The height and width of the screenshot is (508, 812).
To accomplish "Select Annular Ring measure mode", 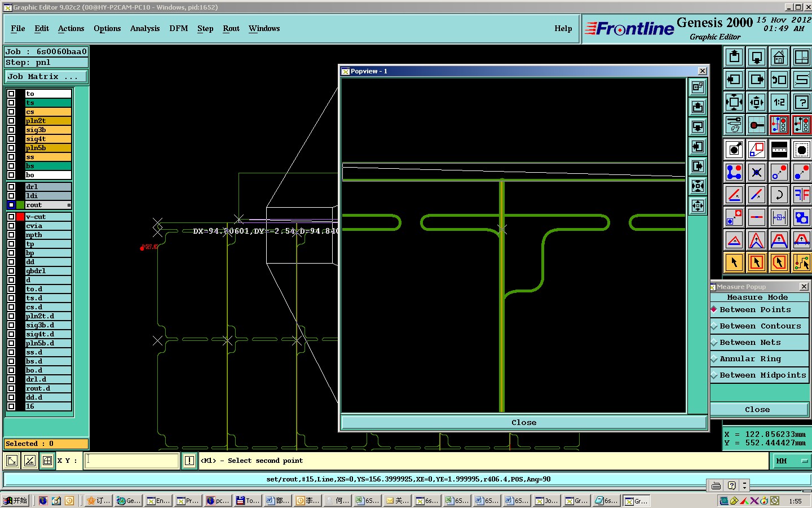I will (x=759, y=359).
